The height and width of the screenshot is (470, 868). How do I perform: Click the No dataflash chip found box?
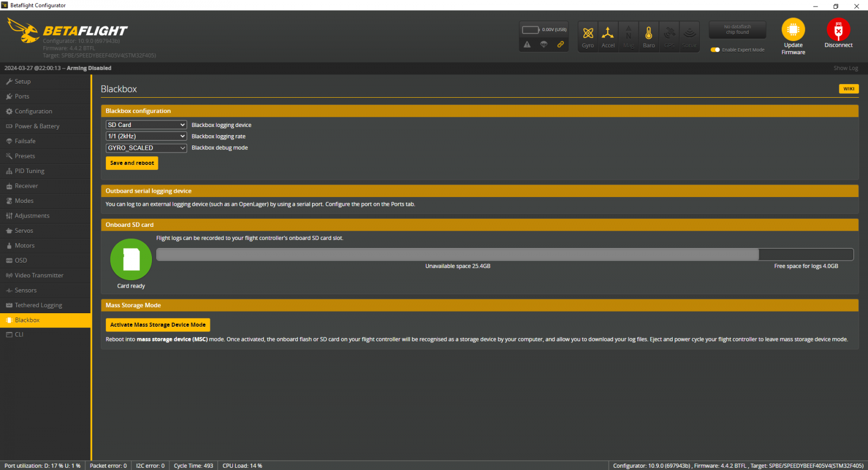coord(737,29)
